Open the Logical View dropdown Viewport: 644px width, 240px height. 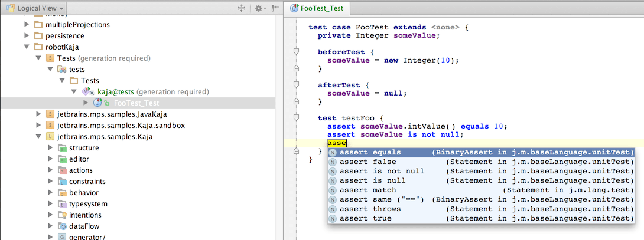35,9
